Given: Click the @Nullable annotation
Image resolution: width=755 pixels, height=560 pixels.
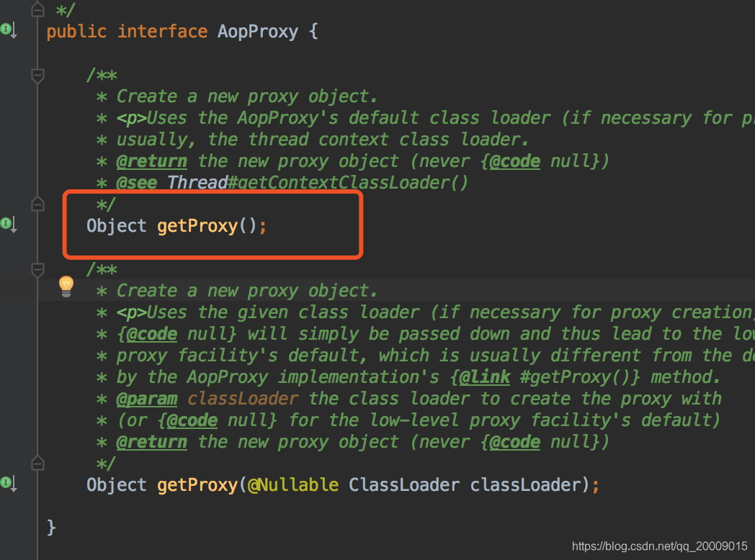Looking at the screenshot, I should pyautogui.click(x=292, y=485).
